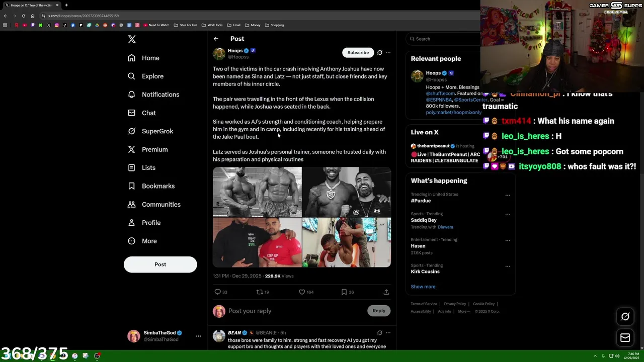
Task: Click the share icon on the post
Action: (386, 292)
